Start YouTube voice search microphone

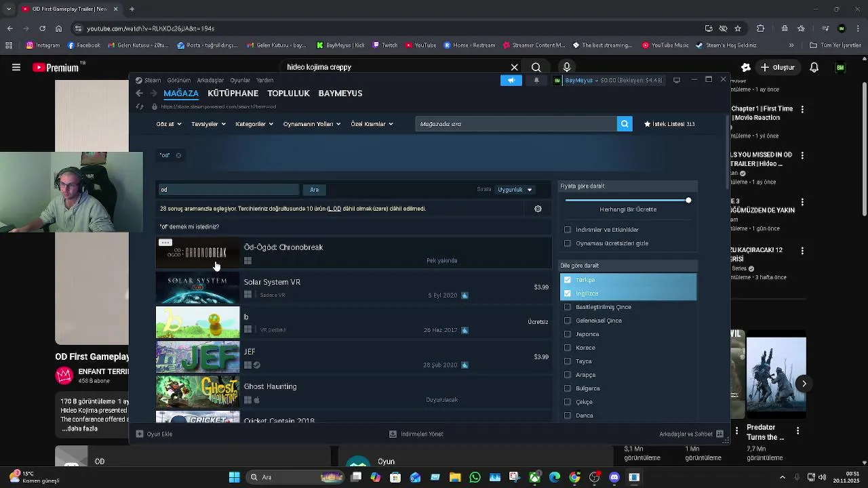point(567,67)
